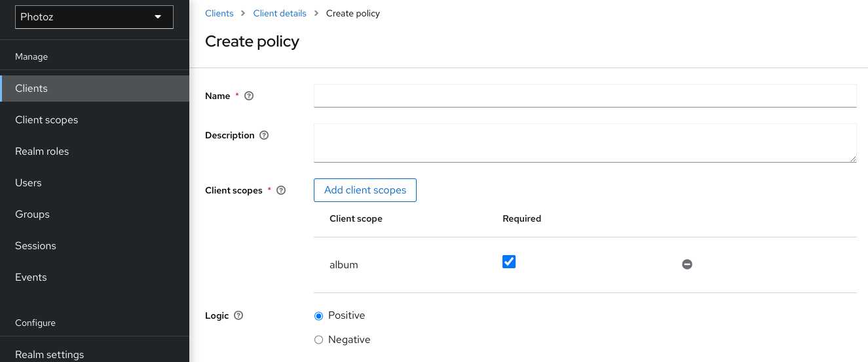
Task: Uncheck Required for album scope
Action: pos(509,262)
